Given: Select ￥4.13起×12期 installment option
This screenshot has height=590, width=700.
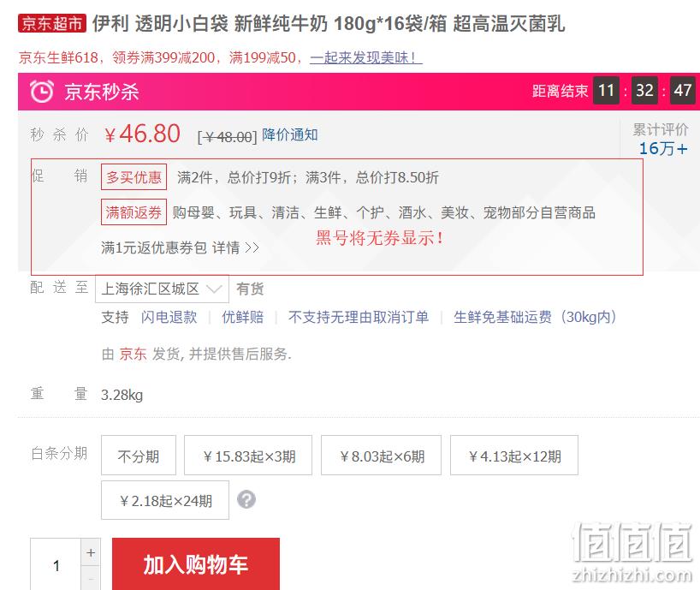Looking at the screenshot, I should pyautogui.click(x=514, y=456).
